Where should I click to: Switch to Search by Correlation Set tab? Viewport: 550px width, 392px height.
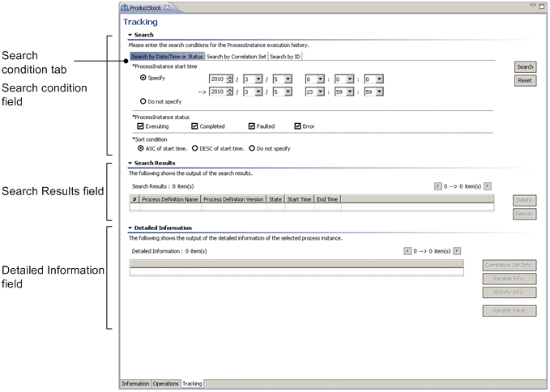pos(236,57)
